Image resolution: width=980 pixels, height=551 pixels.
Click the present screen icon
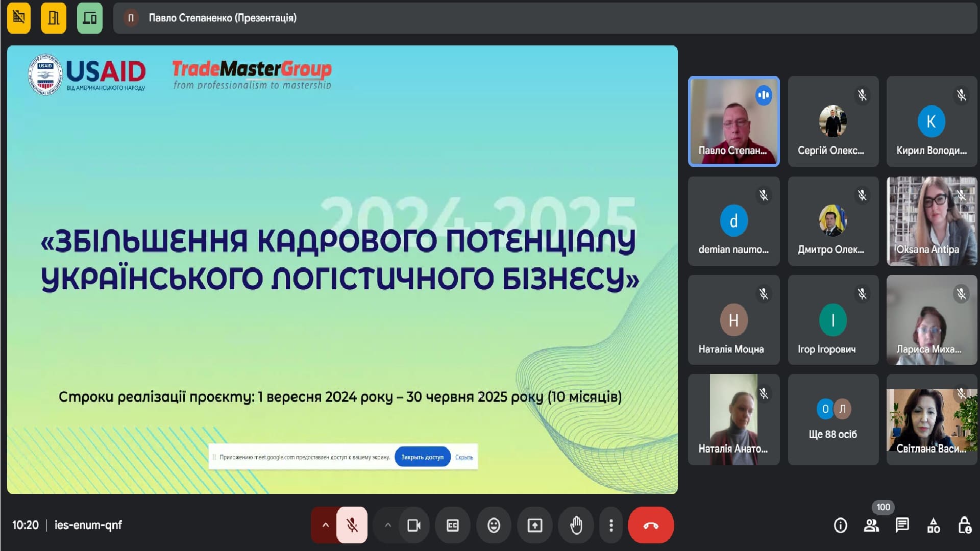tap(535, 525)
